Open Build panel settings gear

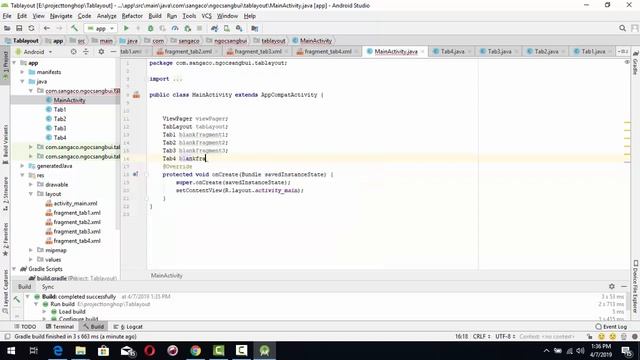click(x=611, y=287)
